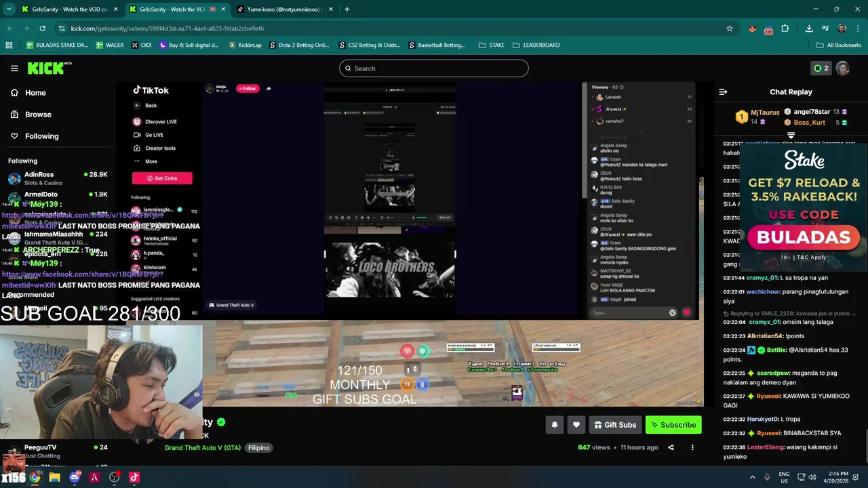
Task: Bookmark this page with star icon
Action: (730, 28)
